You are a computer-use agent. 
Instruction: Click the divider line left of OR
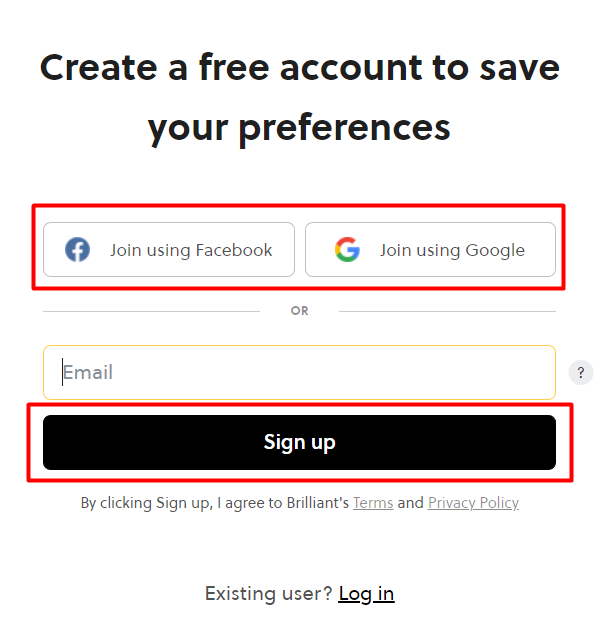pyautogui.click(x=150, y=311)
